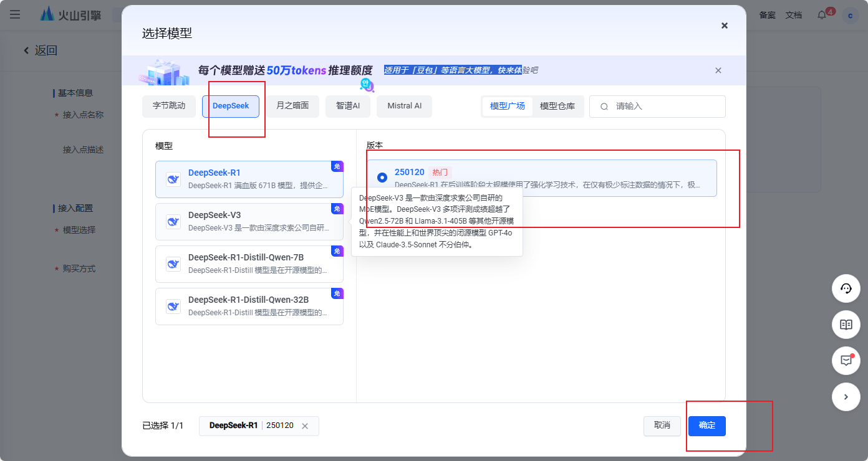
Task: Click the 免 badge on DeepSeek-V3
Action: [x=337, y=209]
